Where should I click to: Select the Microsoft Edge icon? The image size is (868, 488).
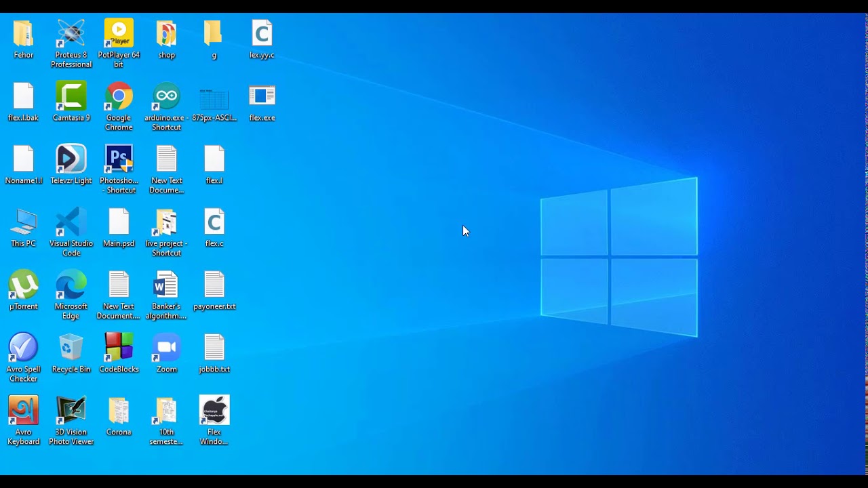coord(71,285)
